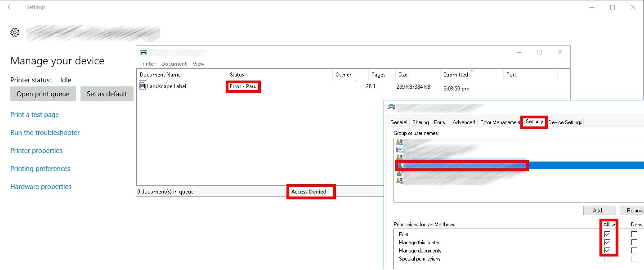Open the View menu in print queue
644x270 pixels.
tap(198, 64)
